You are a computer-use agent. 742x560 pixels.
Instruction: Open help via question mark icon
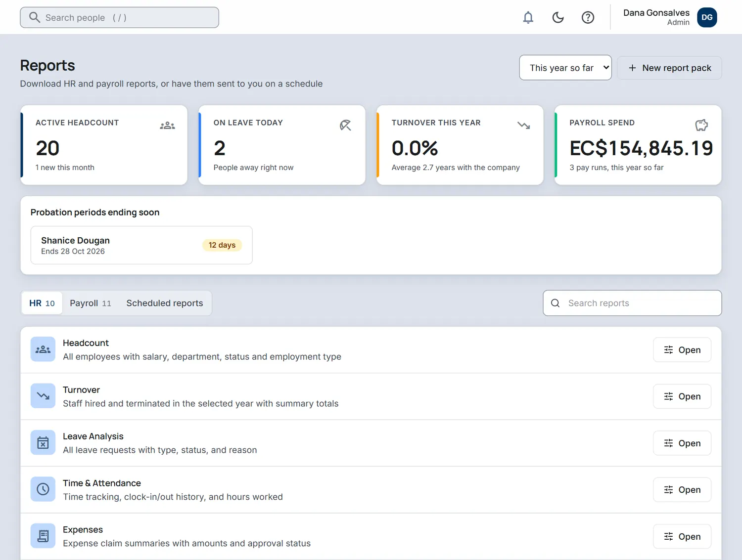588,18
